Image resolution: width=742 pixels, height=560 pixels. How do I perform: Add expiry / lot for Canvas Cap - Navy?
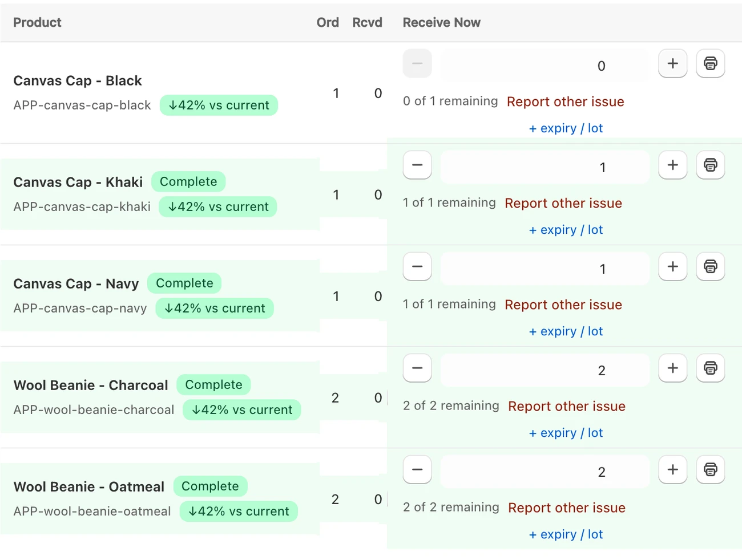pyautogui.click(x=566, y=331)
